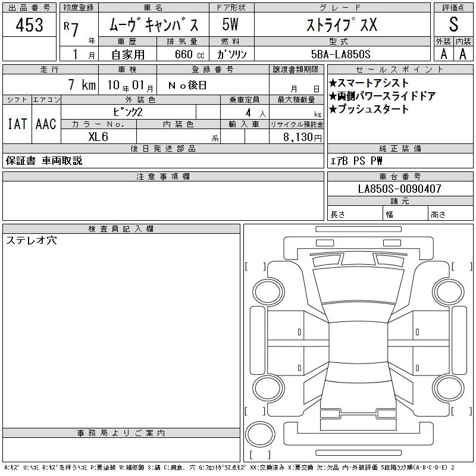Click fuel type ガソリン
476x476 pixels.
tap(231, 54)
